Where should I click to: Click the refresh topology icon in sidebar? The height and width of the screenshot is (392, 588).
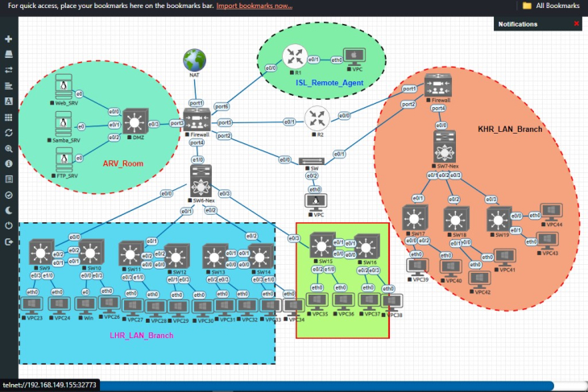[x=9, y=133]
